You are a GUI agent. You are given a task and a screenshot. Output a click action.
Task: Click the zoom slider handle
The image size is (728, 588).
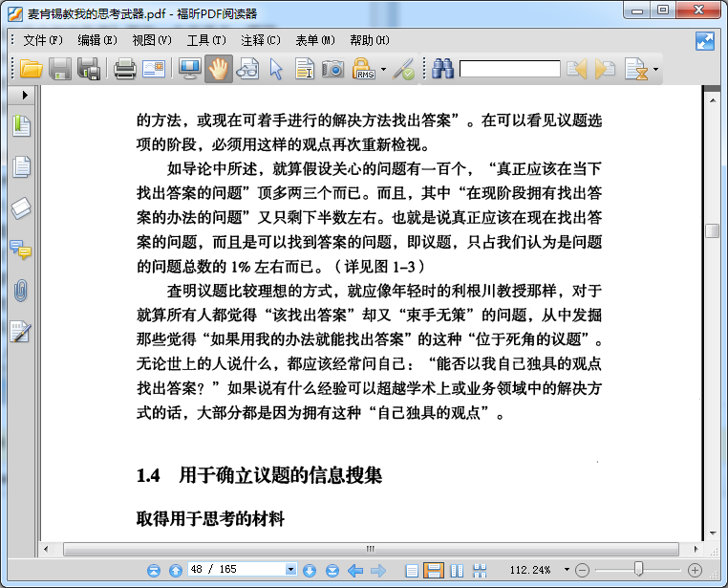(x=639, y=569)
